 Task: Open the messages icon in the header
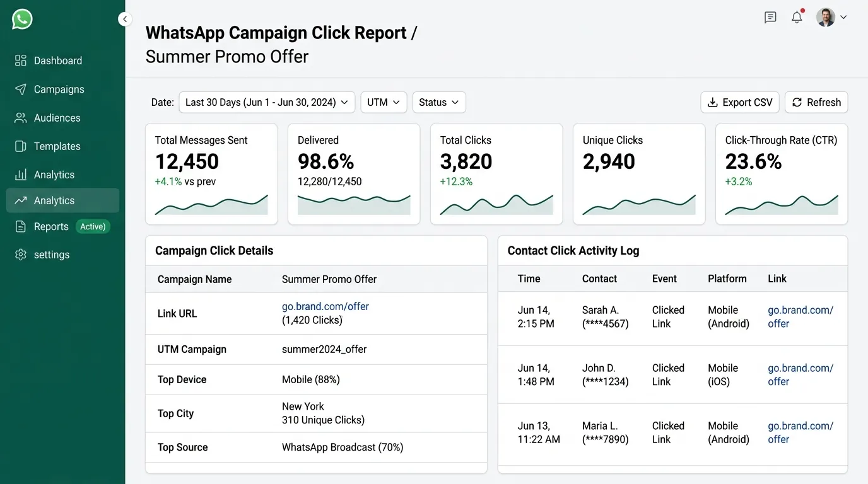click(770, 17)
